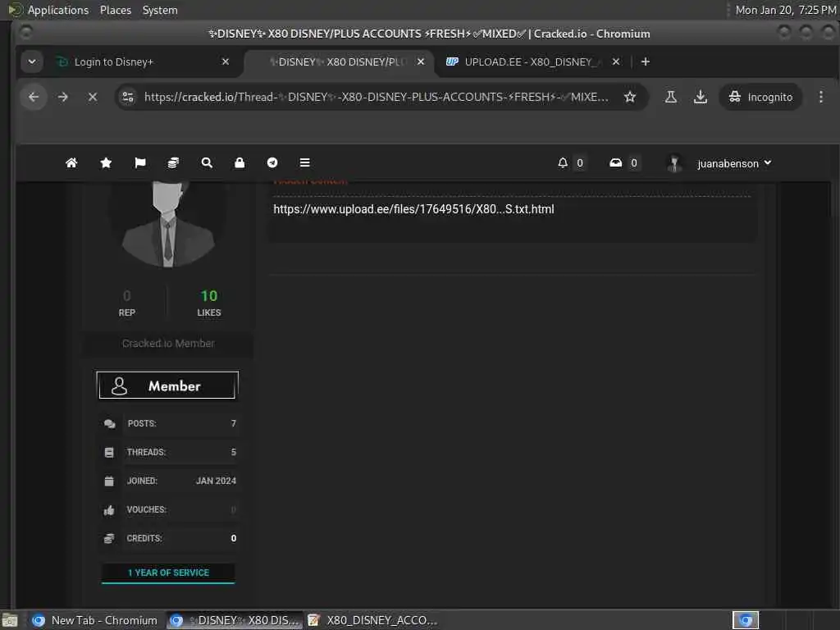
Task: Close the UPLOAD.EE tab
Action: pos(616,62)
